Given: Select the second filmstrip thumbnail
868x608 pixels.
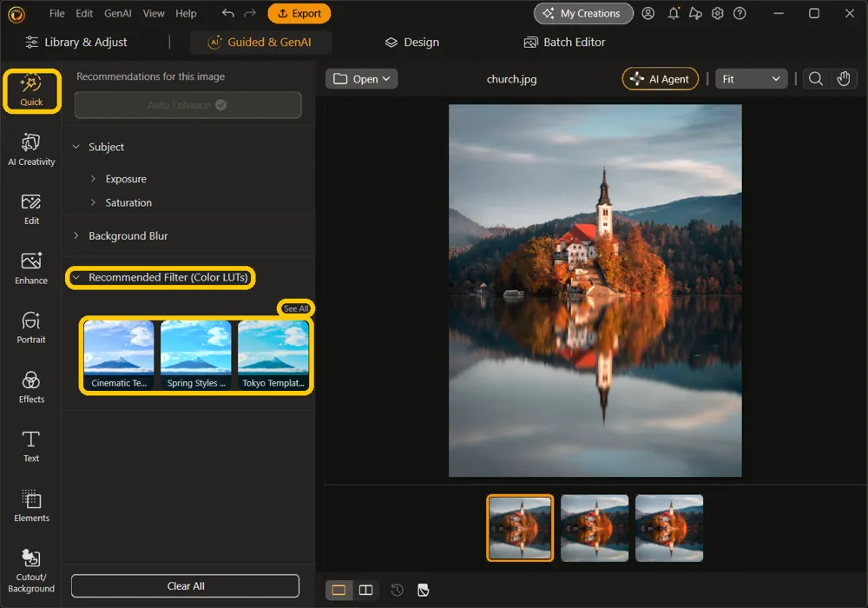Looking at the screenshot, I should coord(595,528).
